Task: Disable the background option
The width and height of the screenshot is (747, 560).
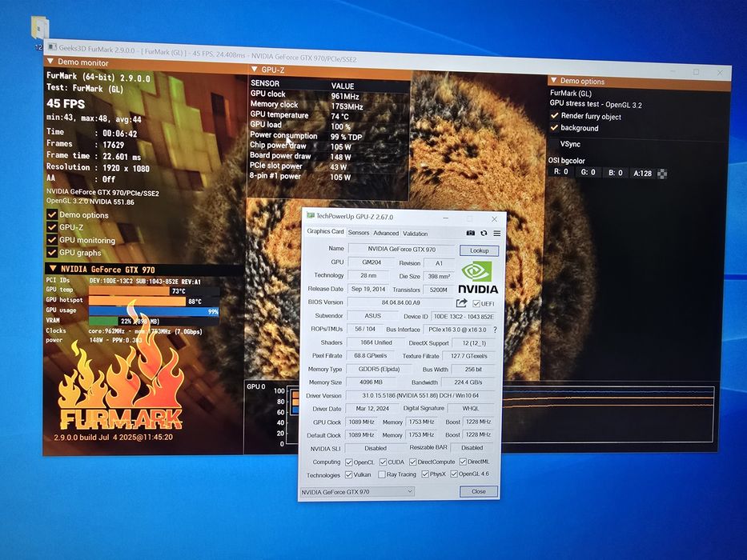Action: point(555,128)
